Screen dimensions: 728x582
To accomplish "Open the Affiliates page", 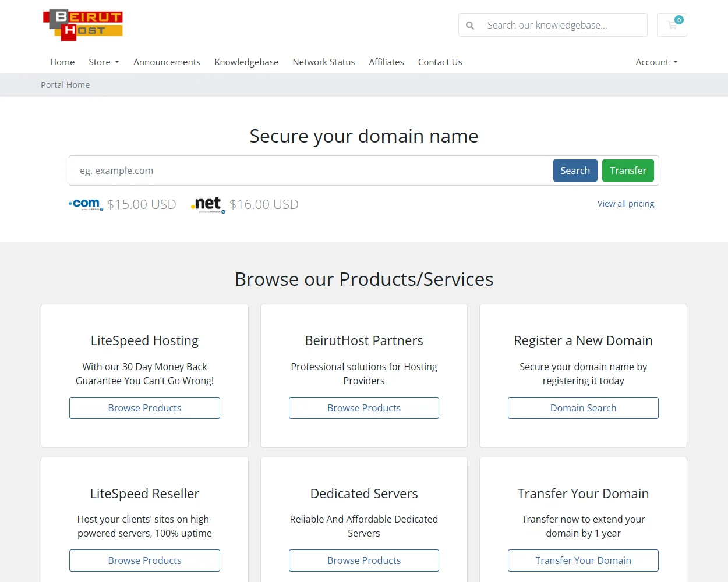I will (386, 62).
